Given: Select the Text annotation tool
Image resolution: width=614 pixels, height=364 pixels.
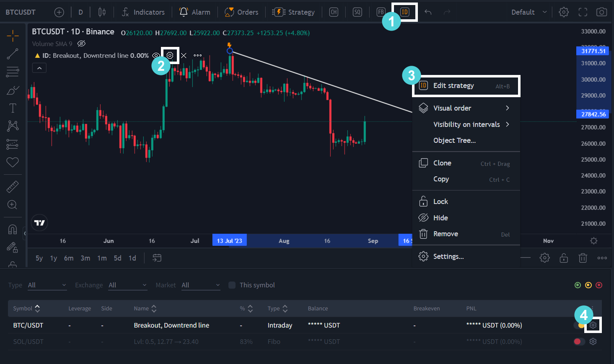Looking at the screenshot, I should [x=13, y=108].
